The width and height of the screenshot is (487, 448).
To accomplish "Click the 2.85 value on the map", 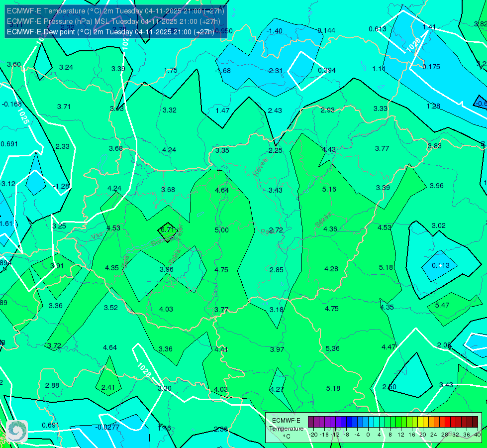I will pos(276,270).
